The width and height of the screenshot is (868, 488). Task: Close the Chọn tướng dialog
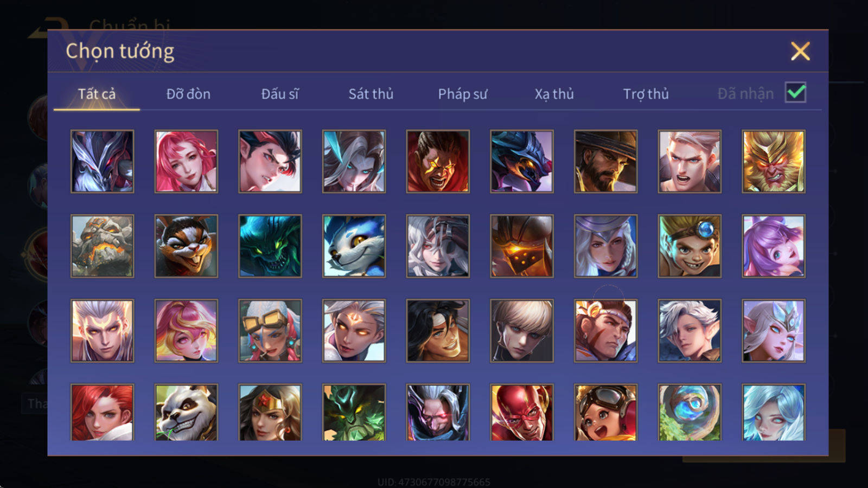click(x=800, y=51)
